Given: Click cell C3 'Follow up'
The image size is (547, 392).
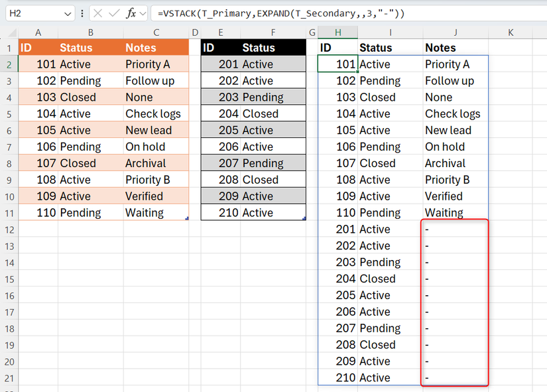Looking at the screenshot, I should coord(156,81).
